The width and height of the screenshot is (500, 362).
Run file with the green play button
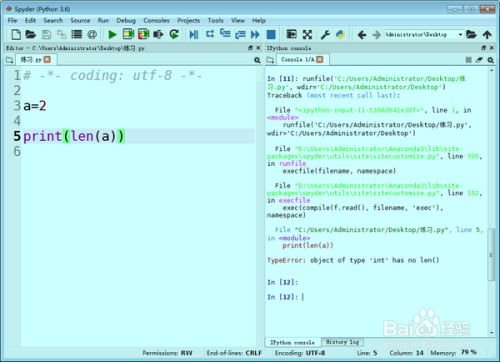click(112, 34)
